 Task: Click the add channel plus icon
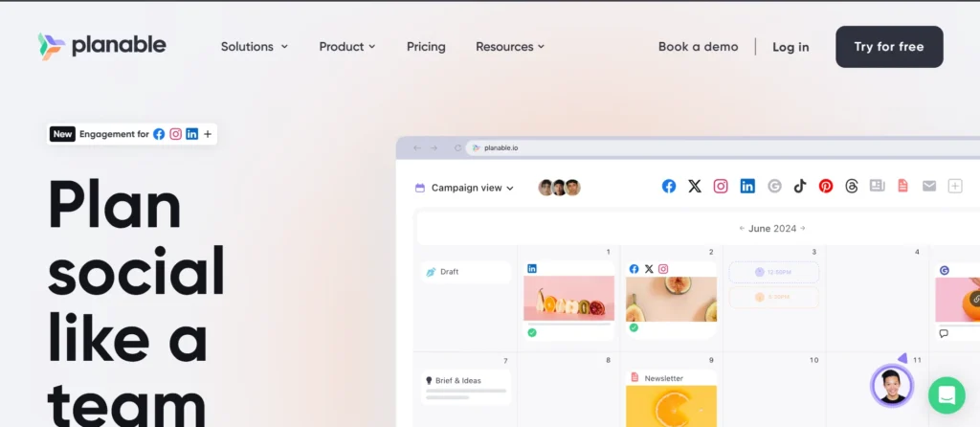[955, 187]
